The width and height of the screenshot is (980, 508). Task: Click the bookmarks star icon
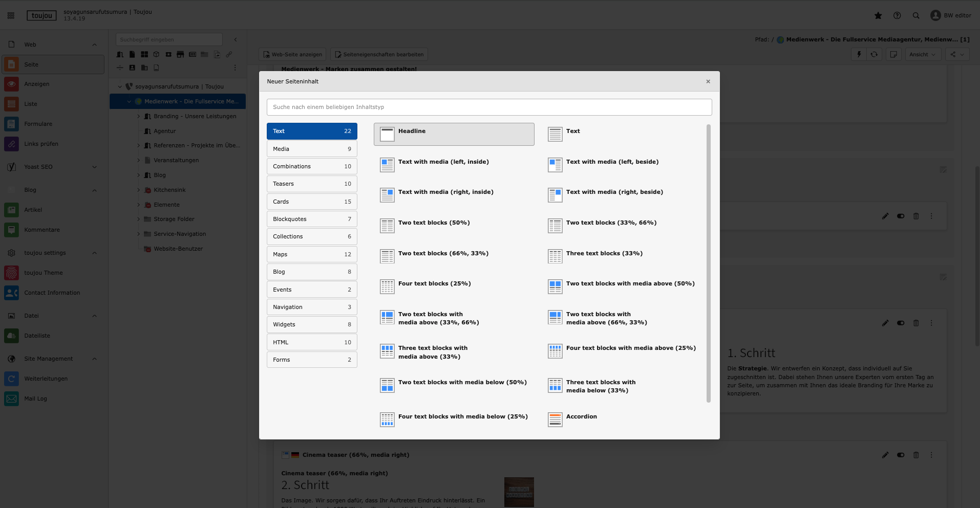878,15
